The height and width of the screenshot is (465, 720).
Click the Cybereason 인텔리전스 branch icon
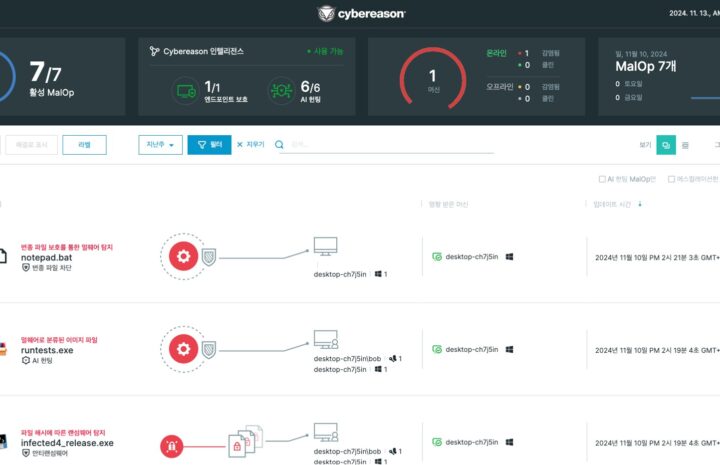pos(155,51)
